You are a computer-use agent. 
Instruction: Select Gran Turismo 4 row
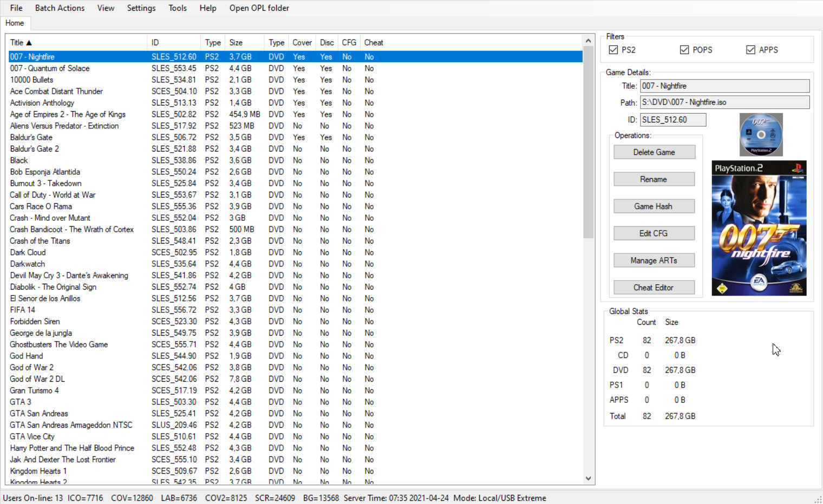coord(295,390)
